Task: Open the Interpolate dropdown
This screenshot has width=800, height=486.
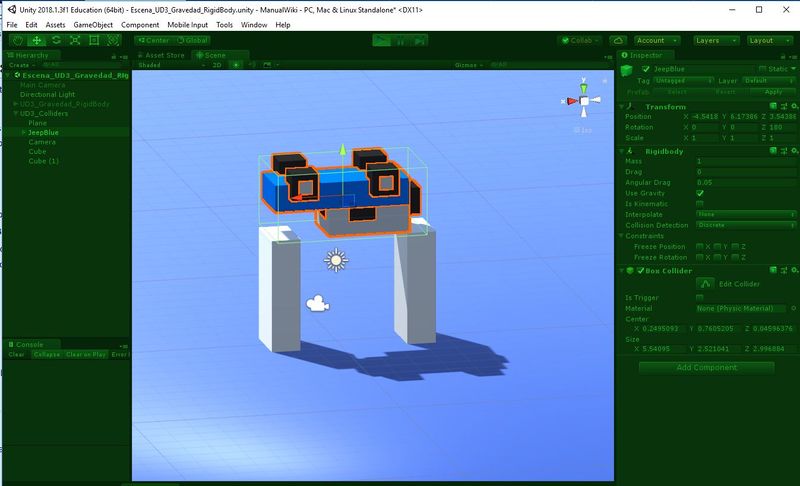Action: pyautogui.click(x=745, y=214)
